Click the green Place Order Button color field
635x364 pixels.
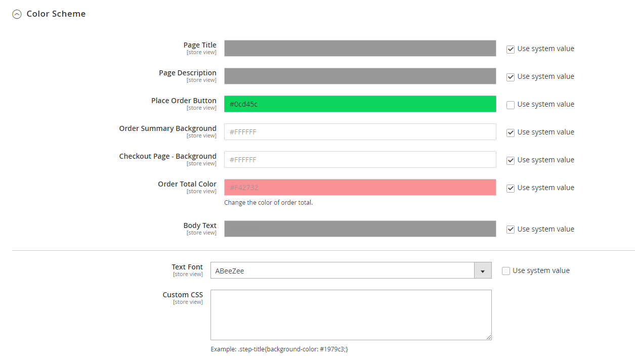[x=360, y=104]
